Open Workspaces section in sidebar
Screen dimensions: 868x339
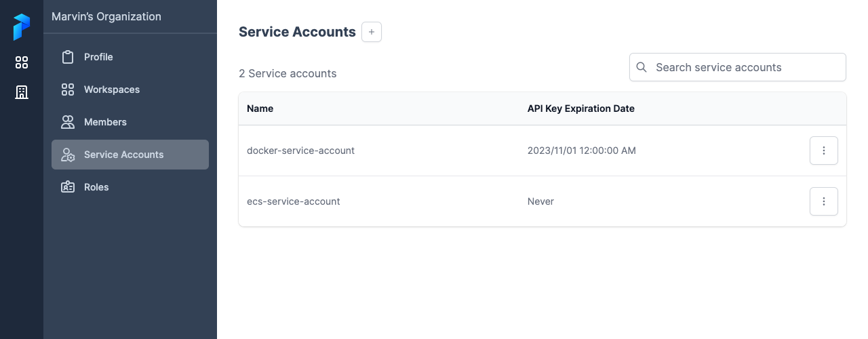pyautogui.click(x=130, y=89)
